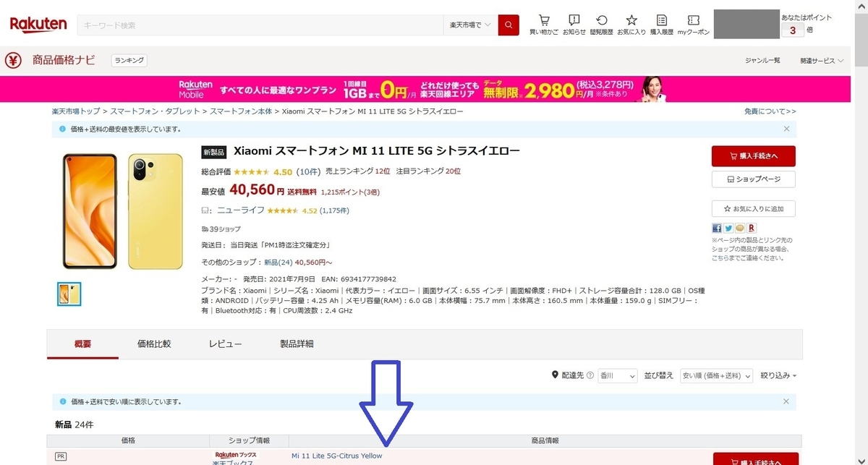Open the 買い物かご shopping cart icon
This screenshot has height=465, width=868.
click(544, 25)
